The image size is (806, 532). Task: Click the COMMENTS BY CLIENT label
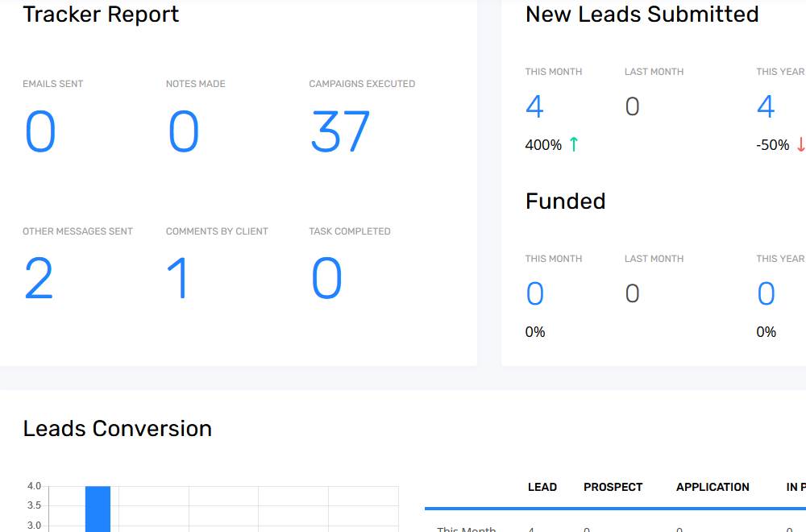(x=217, y=231)
